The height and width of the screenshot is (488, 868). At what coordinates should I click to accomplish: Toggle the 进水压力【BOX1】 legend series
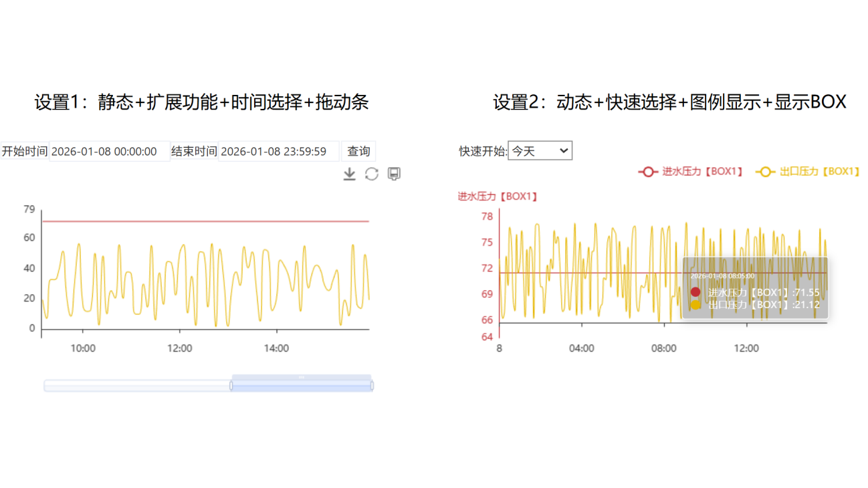pyautogui.click(x=691, y=172)
